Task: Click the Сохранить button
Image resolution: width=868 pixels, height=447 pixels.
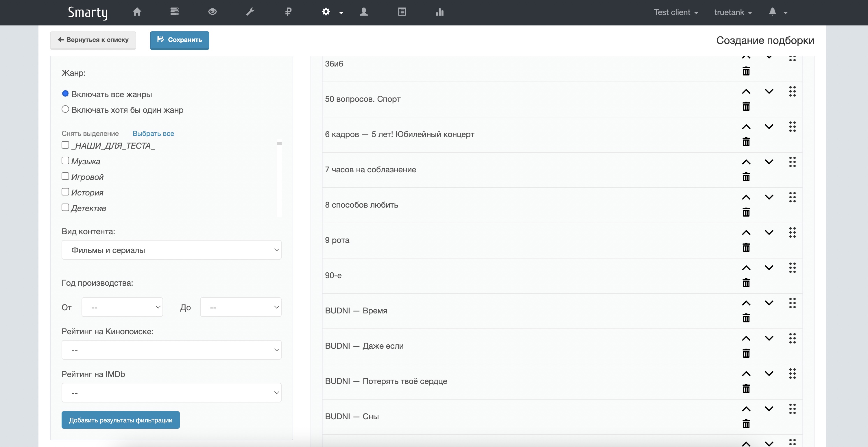Action: pyautogui.click(x=179, y=40)
